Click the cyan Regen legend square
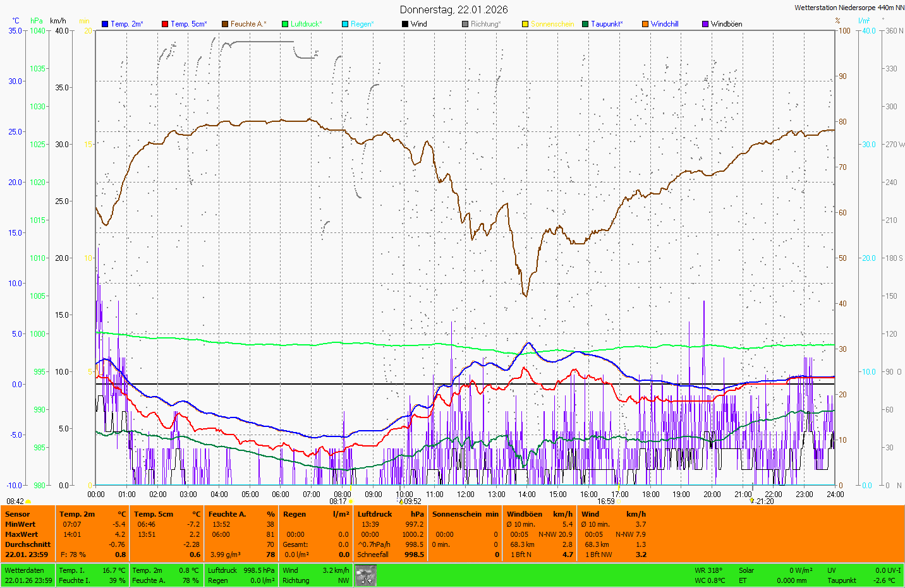 click(345, 24)
